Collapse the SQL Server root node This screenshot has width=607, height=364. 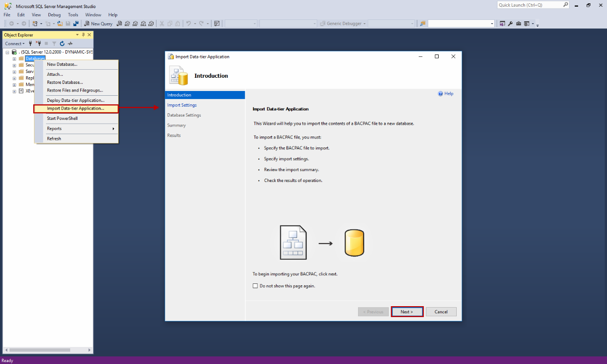[8, 52]
